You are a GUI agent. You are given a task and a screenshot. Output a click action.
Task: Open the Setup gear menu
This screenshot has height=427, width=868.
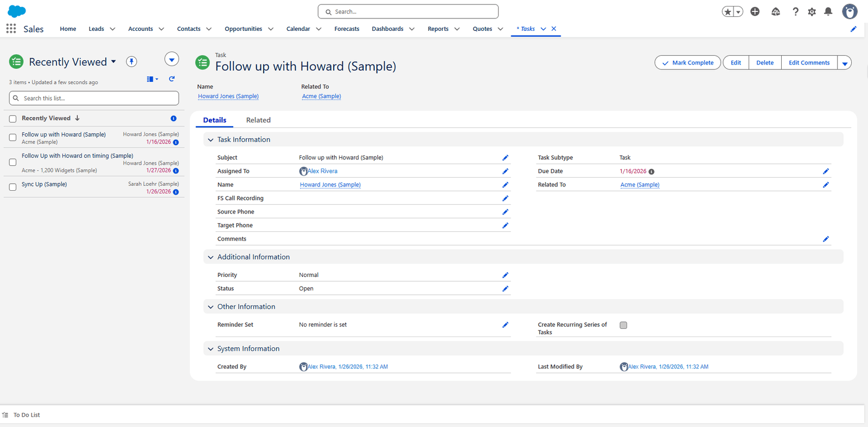pos(812,11)
